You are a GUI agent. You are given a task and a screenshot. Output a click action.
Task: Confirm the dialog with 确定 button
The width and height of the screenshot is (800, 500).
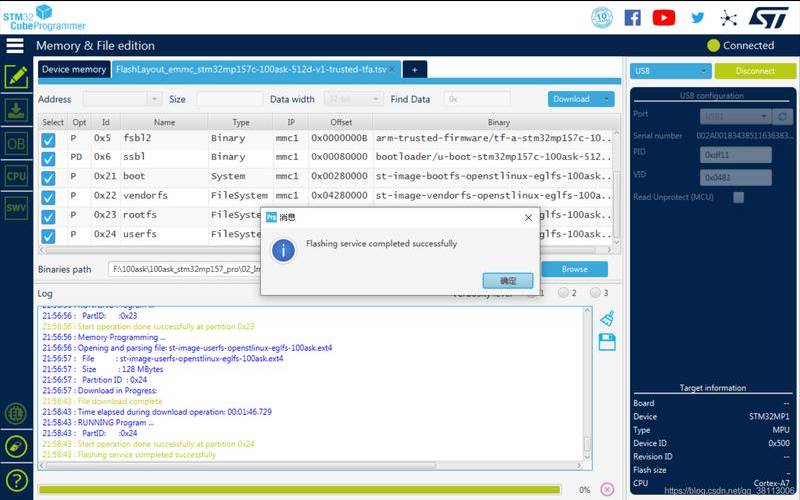click(x=508, y=281)
